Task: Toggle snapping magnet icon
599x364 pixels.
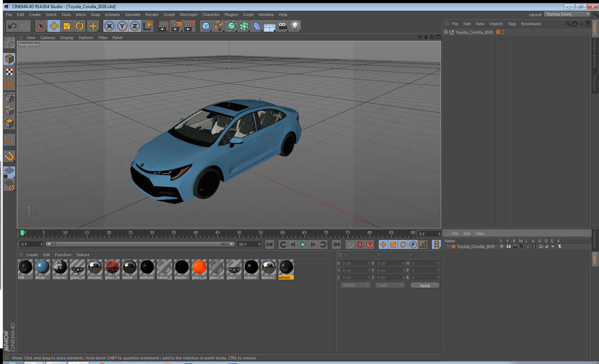Action: tap(10, 156)
